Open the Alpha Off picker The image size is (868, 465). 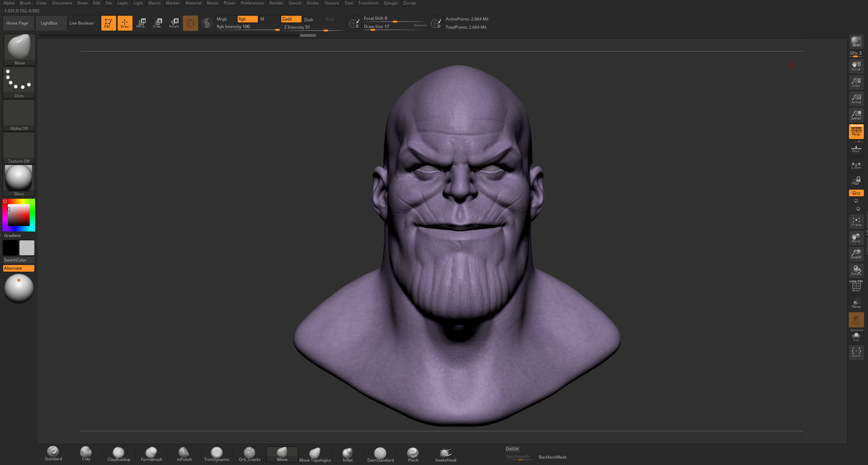coord(19,115)
